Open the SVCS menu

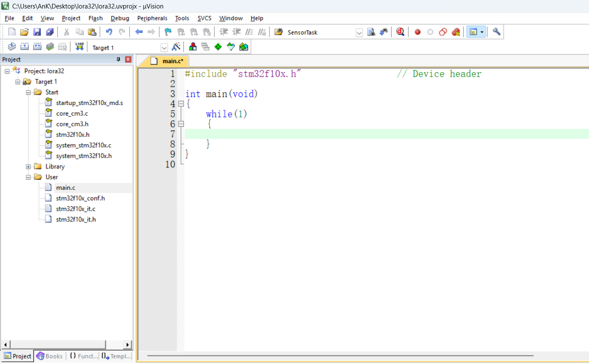click(204, 18)
